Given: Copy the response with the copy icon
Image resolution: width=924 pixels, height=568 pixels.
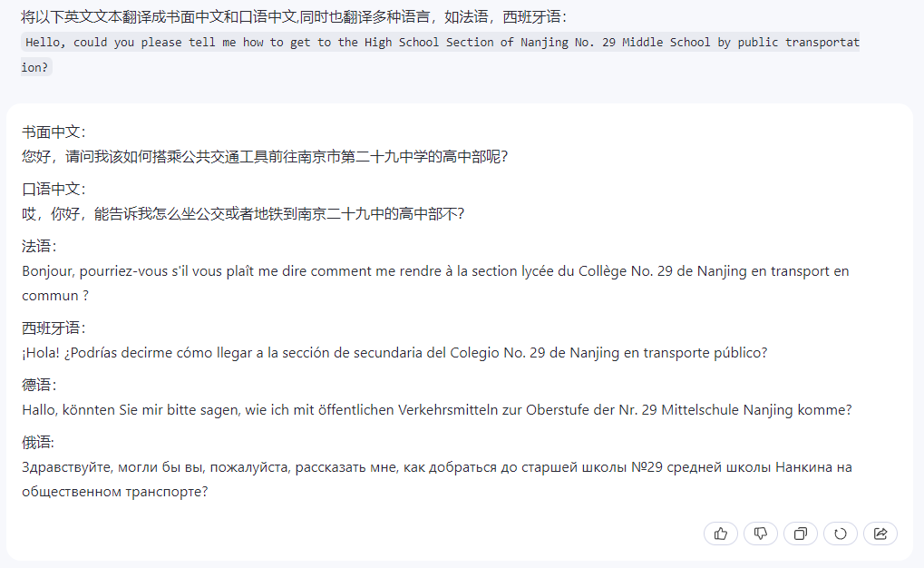Looking at the screenshot, I should tap(801, 534).
